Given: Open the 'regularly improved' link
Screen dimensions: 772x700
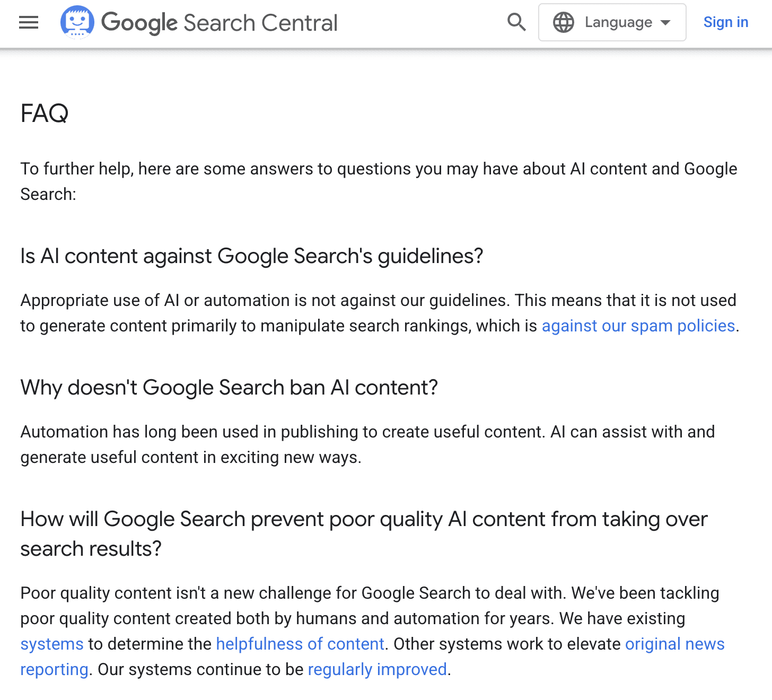Looking at the screenshot, I should [377, 669].
